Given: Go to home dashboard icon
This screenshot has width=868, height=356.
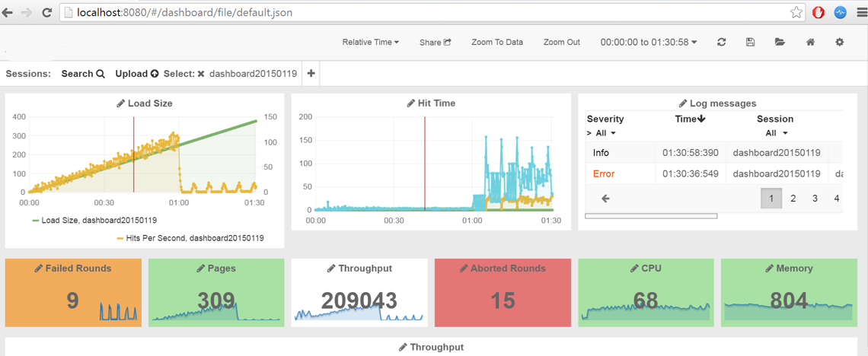Looking at the screenshot, I should (810, 42).
